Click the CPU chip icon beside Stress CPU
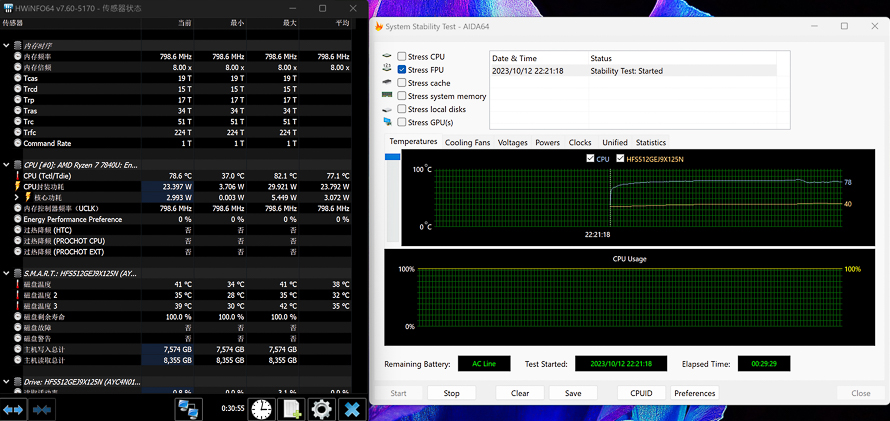The height and width of the screenshot is (421, 890). pyautogui.click(x=387, y=56)
